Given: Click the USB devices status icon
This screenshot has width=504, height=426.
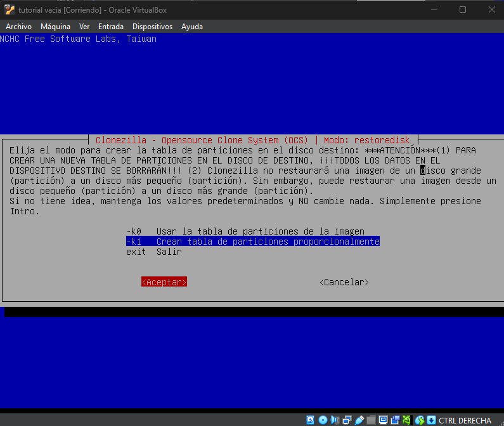Looking at the screenshot, I should pyautogui.click(x=359, y=420).
